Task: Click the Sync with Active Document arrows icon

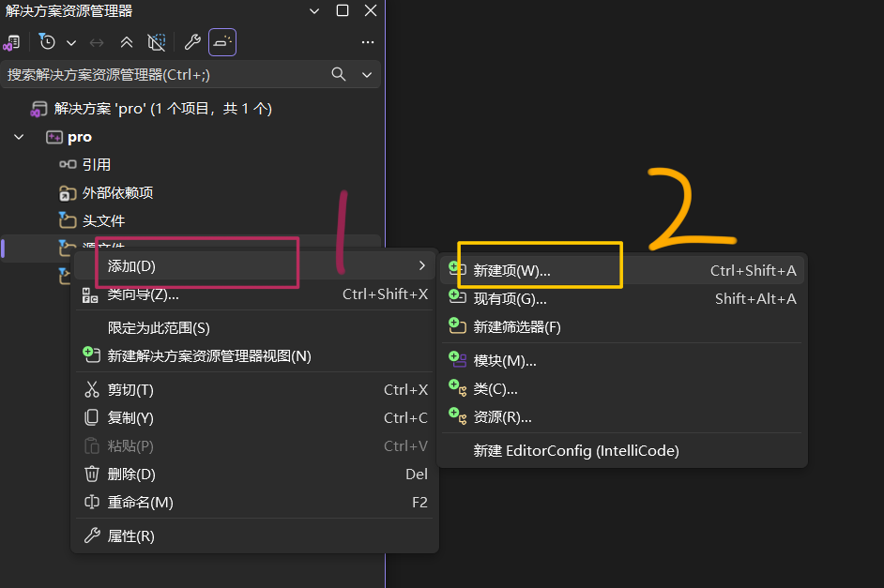Action: pos(97,43)
